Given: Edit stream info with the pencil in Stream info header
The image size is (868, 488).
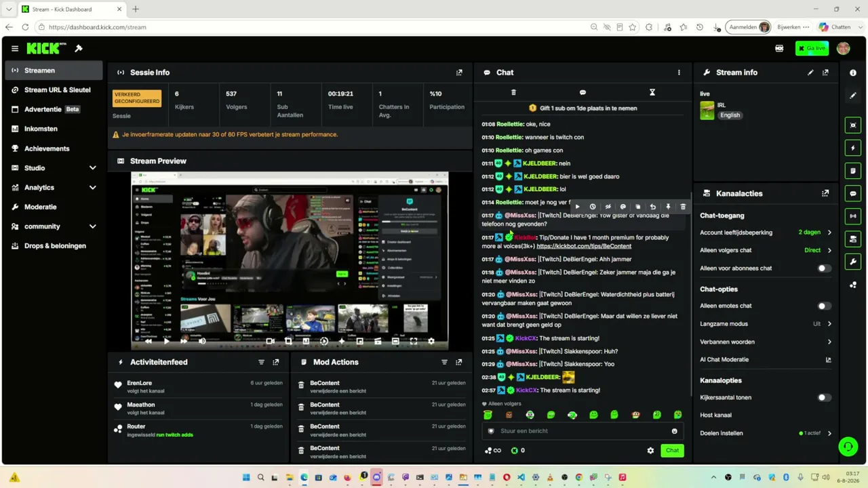Looking at the screenshot, I should coord(810,73).
